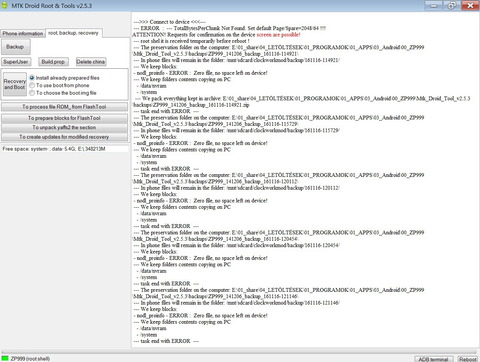Image resolution: width=480 pixels, height=362 pixels.
Task: Select the root, backup, recovery tab
Action: (74, 33)
